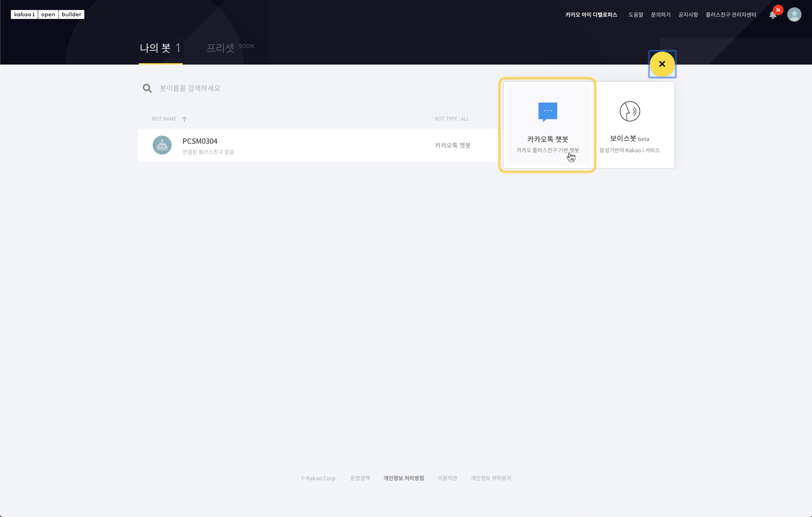This screenshot has width=812, height=517.
Task: Click the search magnifier icon
Action: click(x=147, y=88)
